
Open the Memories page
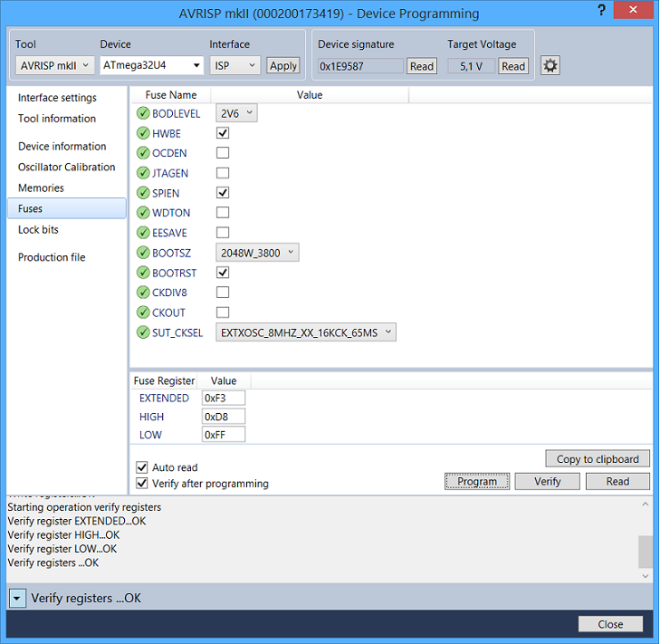(x=41, y=187)
